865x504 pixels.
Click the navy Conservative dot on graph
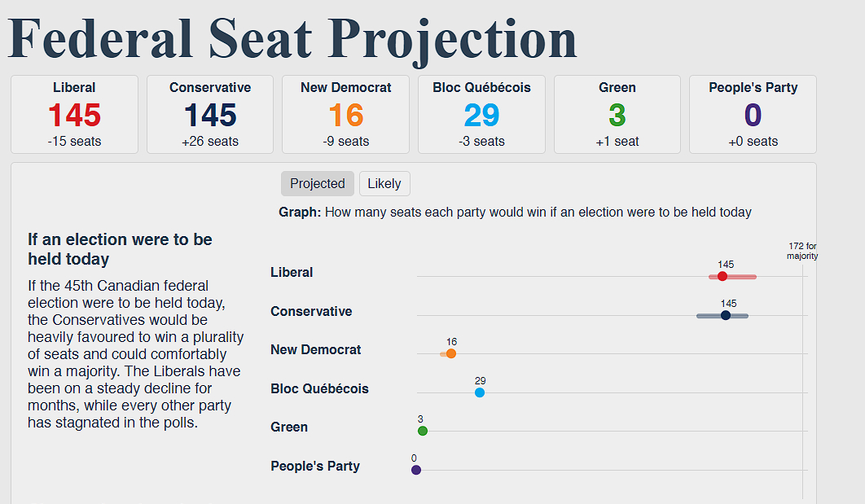726,315
